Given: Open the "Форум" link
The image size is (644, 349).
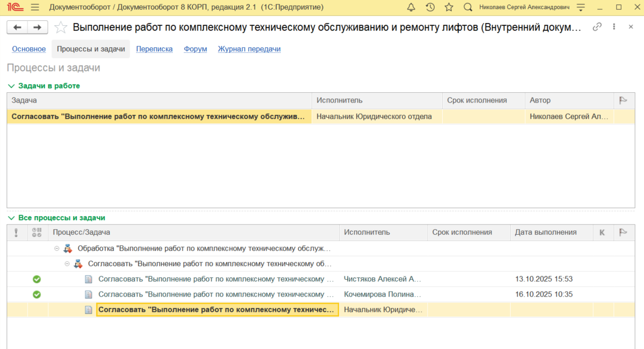Looking at the screenshot, I should (x=195, y=49).
